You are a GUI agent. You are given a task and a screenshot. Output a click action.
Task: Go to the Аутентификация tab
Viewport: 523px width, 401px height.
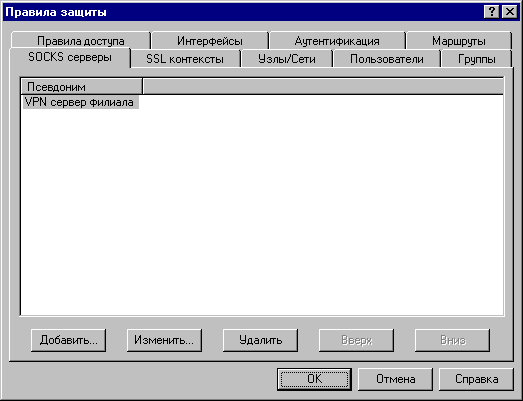pyautogui.click(x=337, y=41)
